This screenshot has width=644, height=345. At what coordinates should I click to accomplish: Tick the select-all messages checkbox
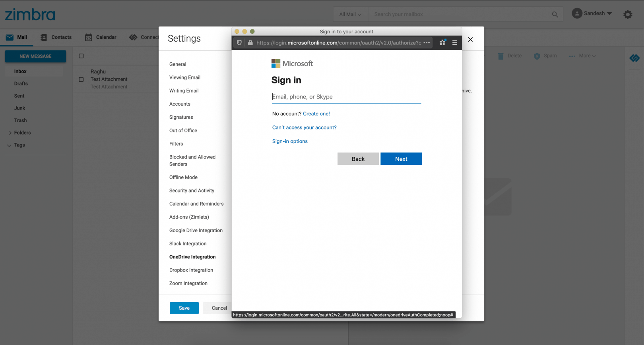click(x=81, y=56)
